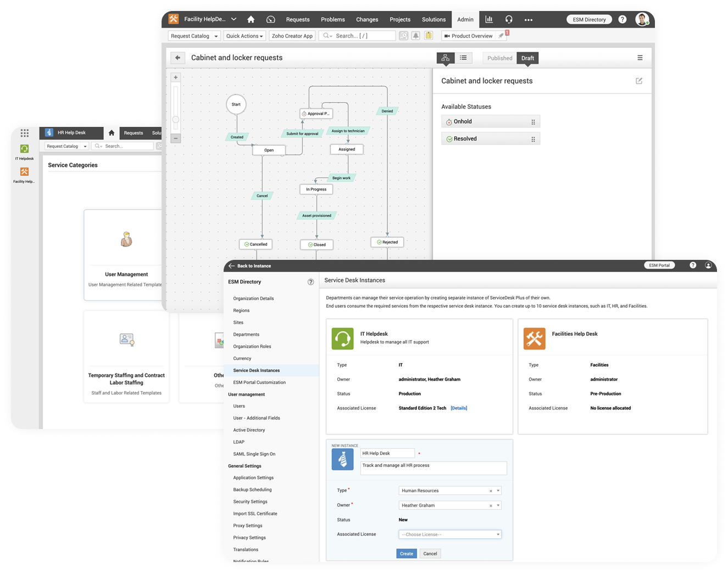Switch to workflow diagram view

[x=445, y=58]
